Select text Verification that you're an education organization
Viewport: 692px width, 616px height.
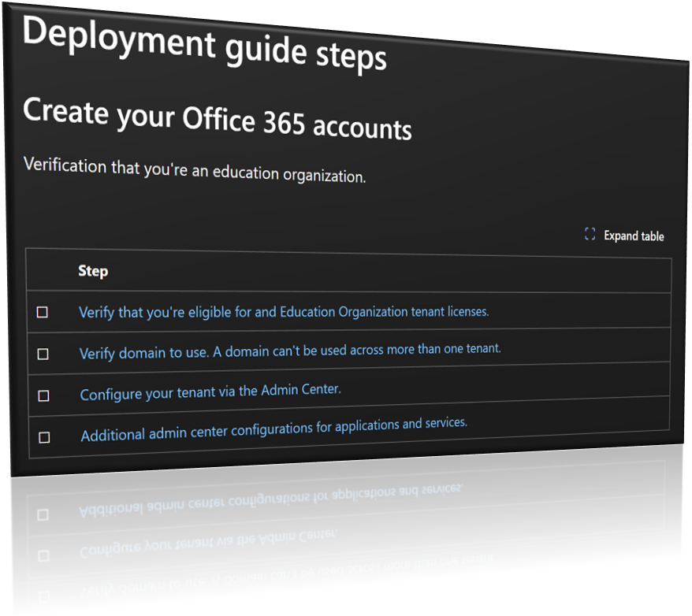click(x=195, y=170)
